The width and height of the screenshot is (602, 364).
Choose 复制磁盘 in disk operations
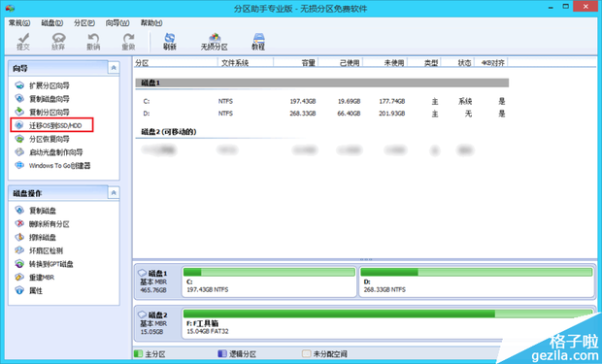point(35,211)
